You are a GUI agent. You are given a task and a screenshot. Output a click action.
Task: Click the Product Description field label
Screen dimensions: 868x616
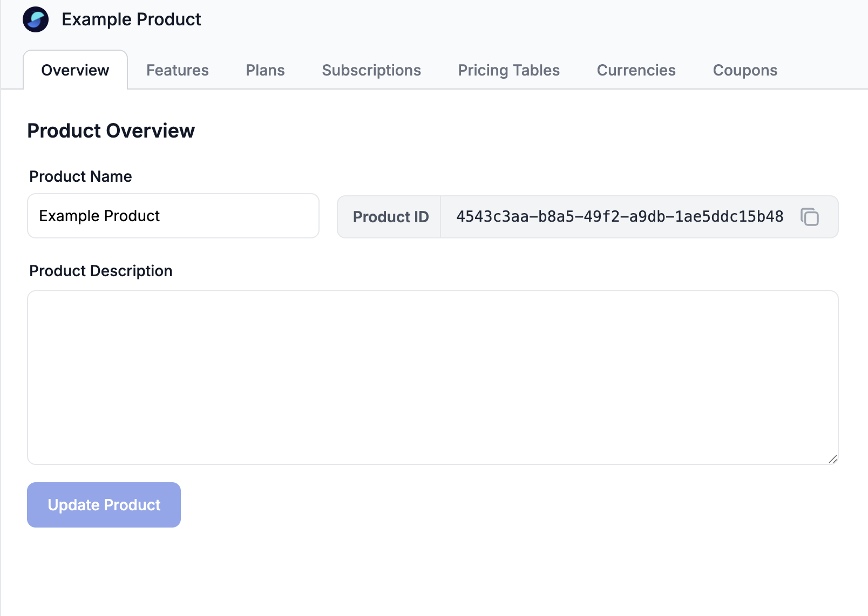tap(100, 271)
